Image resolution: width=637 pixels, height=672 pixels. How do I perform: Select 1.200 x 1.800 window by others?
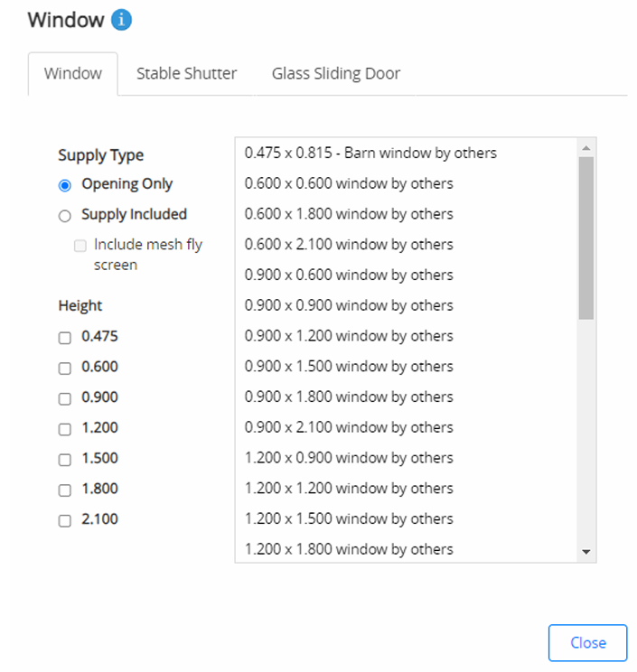click(x=349, y=549)
